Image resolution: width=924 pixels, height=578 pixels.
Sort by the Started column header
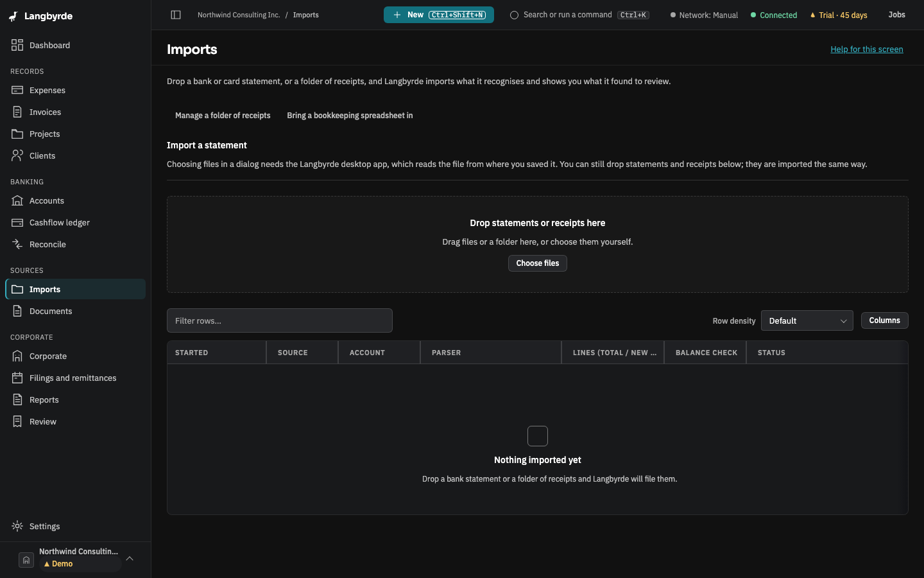(x=217, y=353)
